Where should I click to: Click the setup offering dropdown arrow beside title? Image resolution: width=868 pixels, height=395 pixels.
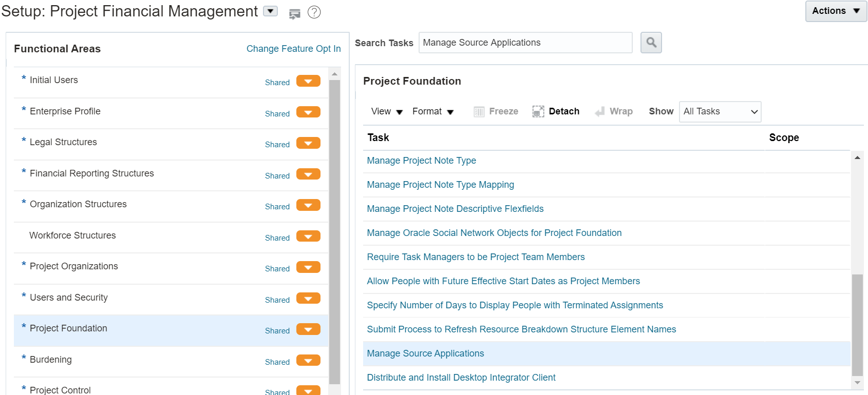point(270,11)
